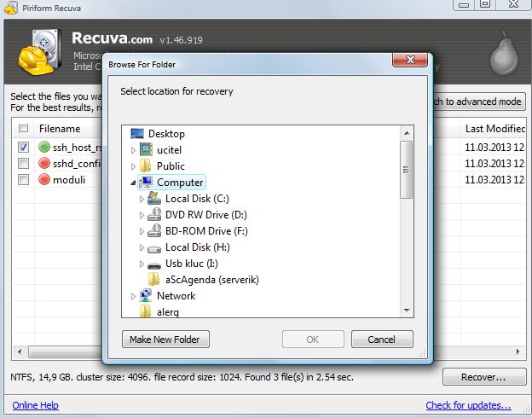Image resolution: width=532 pixels, height=418 pixels.
Task: Uncheck the ssh_host file checkbox
Action: pyautogui.click(x=23, y=147)
